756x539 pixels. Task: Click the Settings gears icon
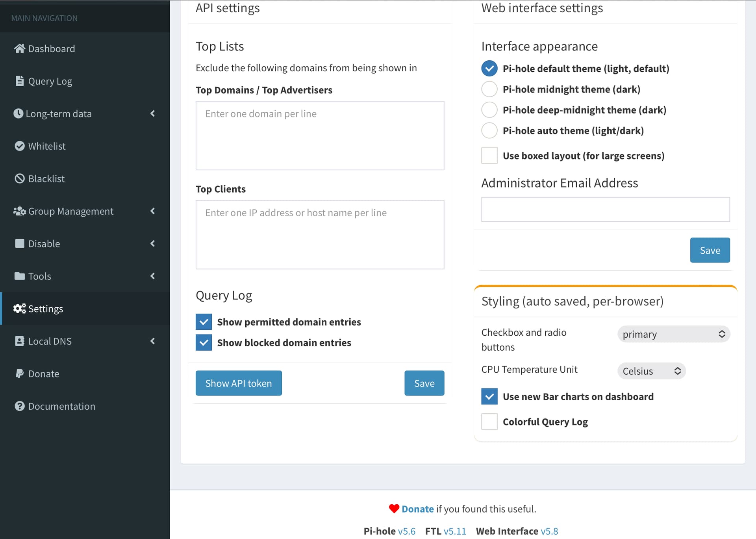(19, 309)
